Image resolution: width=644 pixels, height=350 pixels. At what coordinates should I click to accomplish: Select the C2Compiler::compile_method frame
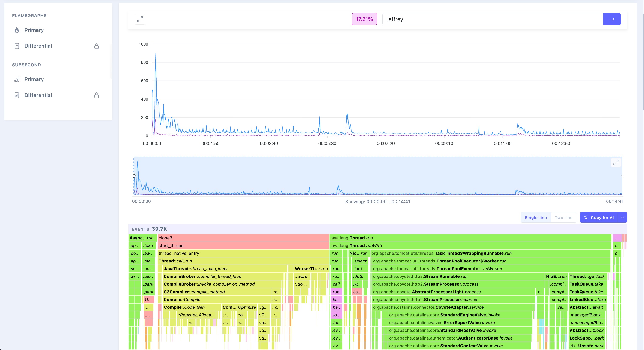[x=217, y=292]
